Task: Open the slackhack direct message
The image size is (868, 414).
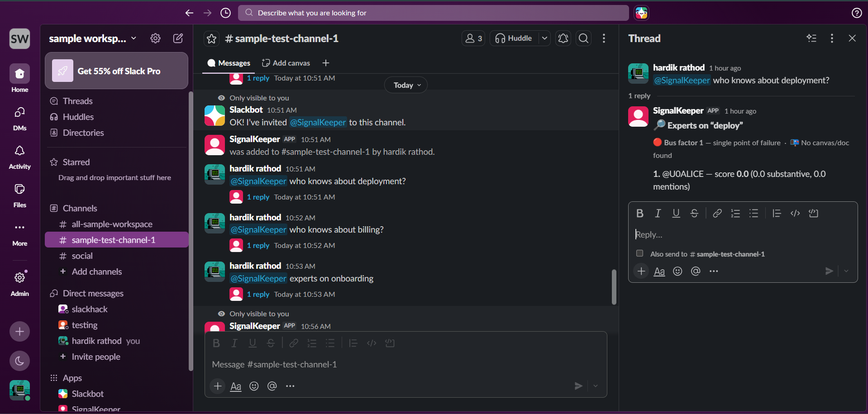Action: (x=117, y=309)
